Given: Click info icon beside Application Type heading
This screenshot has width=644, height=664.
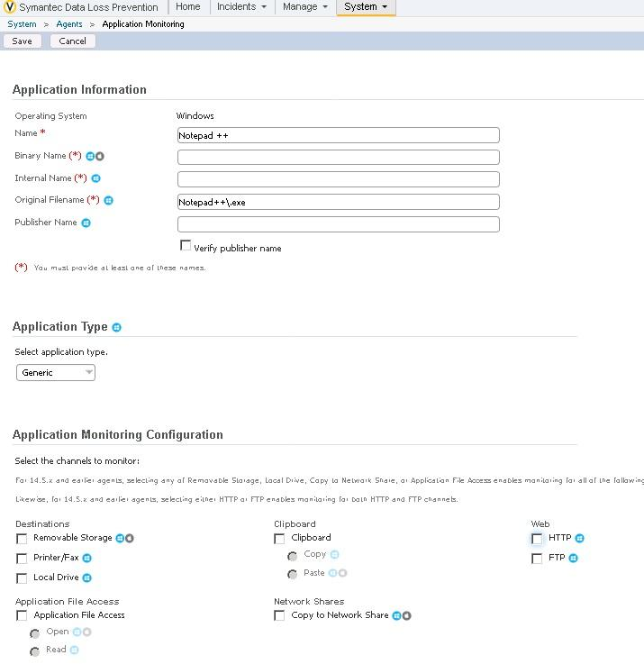Looking at the screenshot, I should tap(117, 327).
